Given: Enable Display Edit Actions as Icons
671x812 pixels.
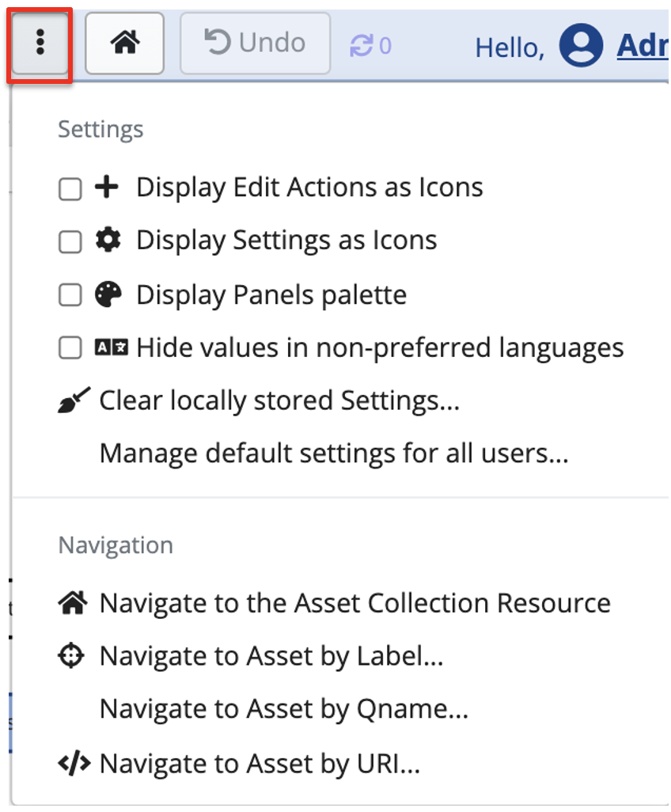Looking at the screenshot, I should pyautogui.click(x=70, y=188).
